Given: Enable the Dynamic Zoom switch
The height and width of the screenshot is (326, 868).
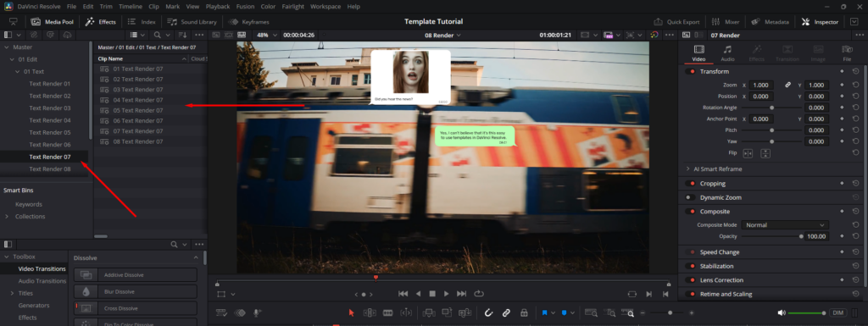Looking at the screenshot, I should [690, 197].
